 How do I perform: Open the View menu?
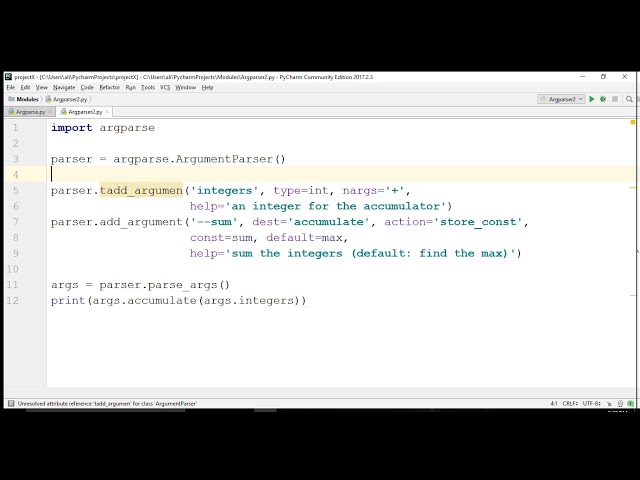click(x=42, y=87)
